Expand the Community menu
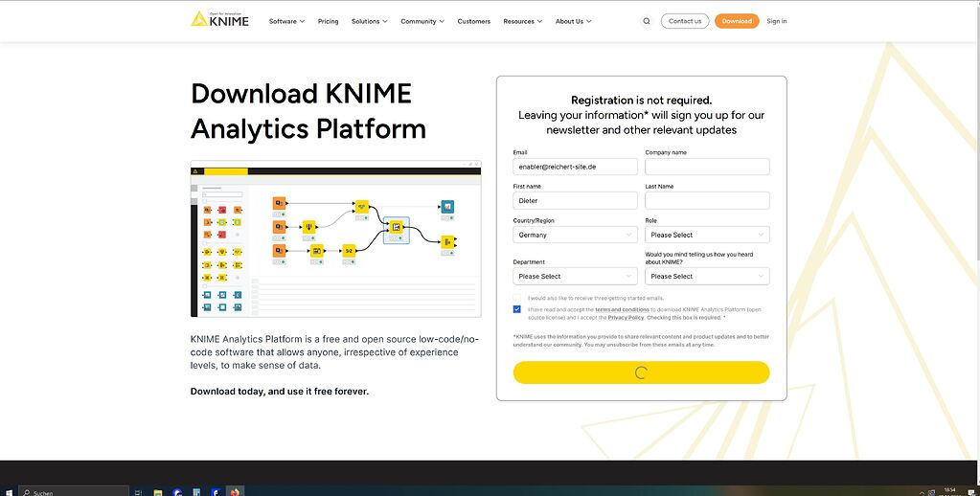The width and height of the screenshot is (980, 496). pos(422,21)
